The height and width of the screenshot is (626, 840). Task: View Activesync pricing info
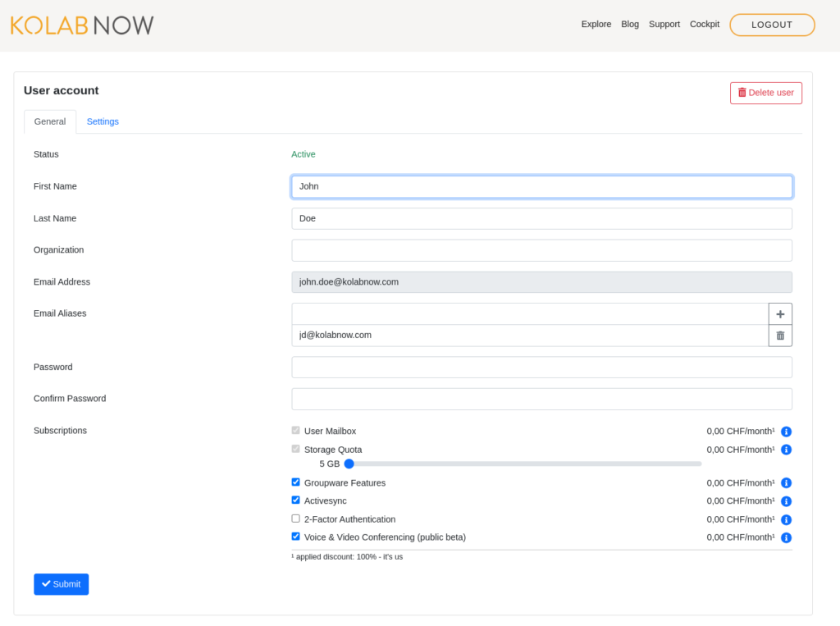786,501
